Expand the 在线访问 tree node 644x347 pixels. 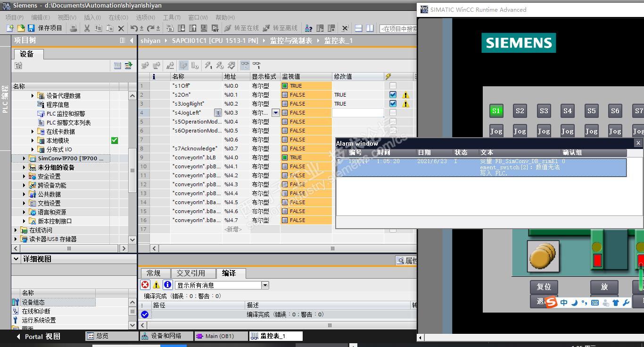pyautogui.click(x=16, y=230)
